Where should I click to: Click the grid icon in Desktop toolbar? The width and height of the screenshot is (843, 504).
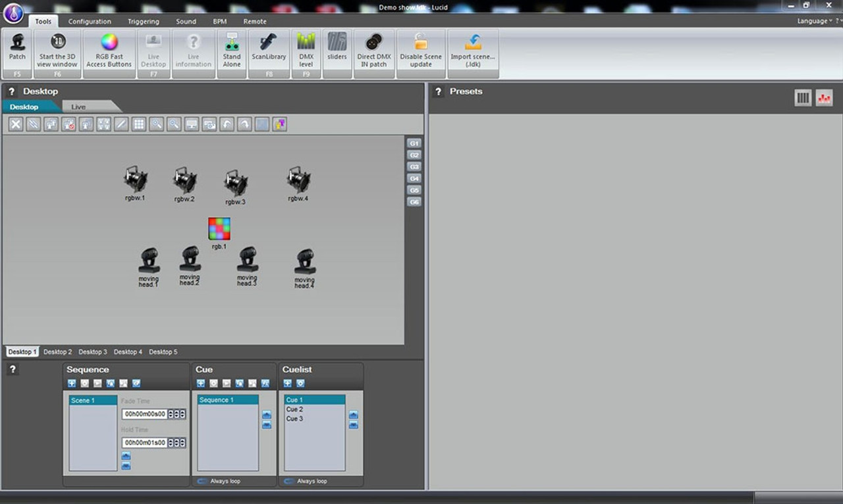pos(139,124)
